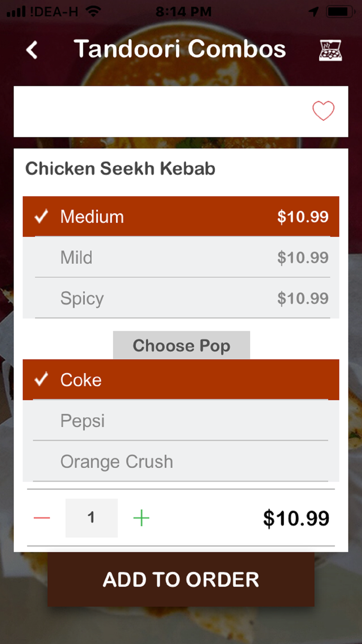Select the Spicy spice option
The image size is (362, 644).
[181, 298]
